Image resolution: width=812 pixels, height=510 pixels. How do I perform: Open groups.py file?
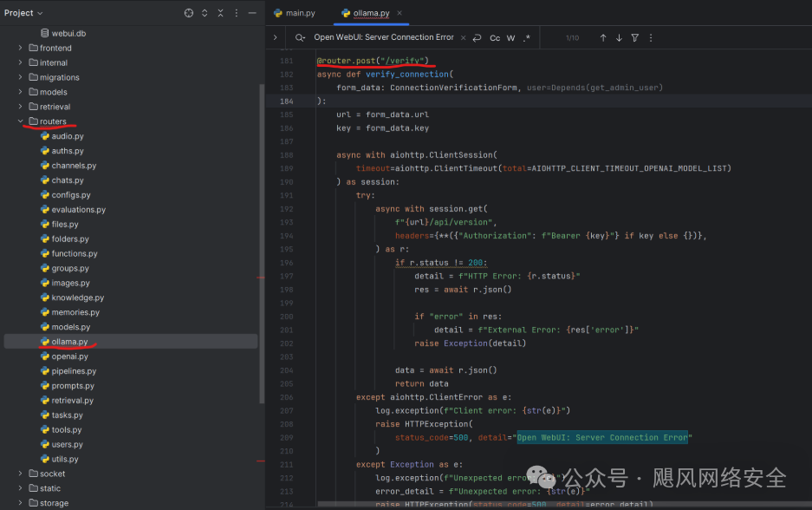[x=65, y=268]
